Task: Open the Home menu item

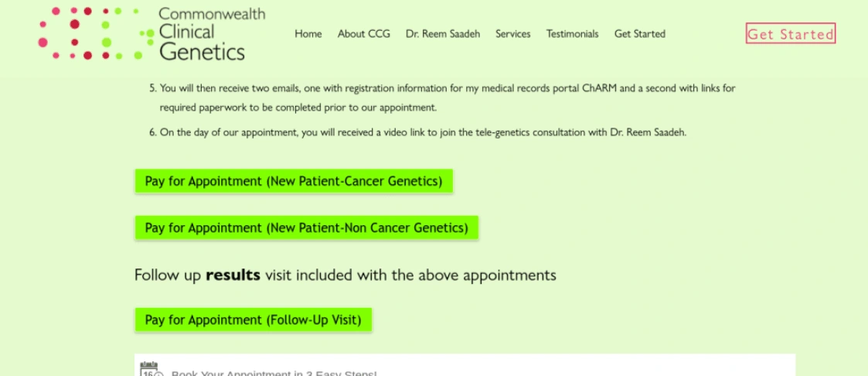Action: [308, 34]
